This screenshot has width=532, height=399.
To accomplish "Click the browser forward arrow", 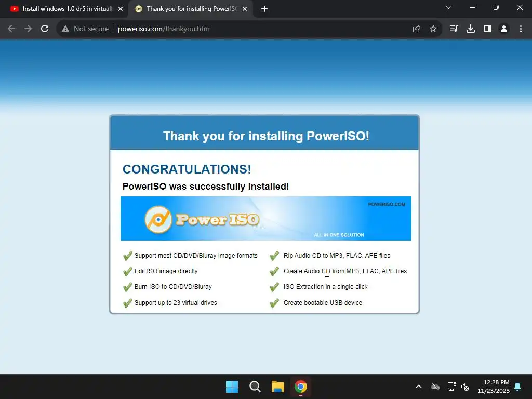I will pyautogui.click(x=28, y=29).
